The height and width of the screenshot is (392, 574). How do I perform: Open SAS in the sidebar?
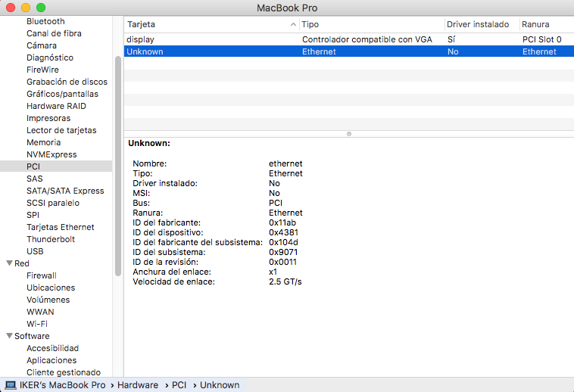click(x=34, y=179)
